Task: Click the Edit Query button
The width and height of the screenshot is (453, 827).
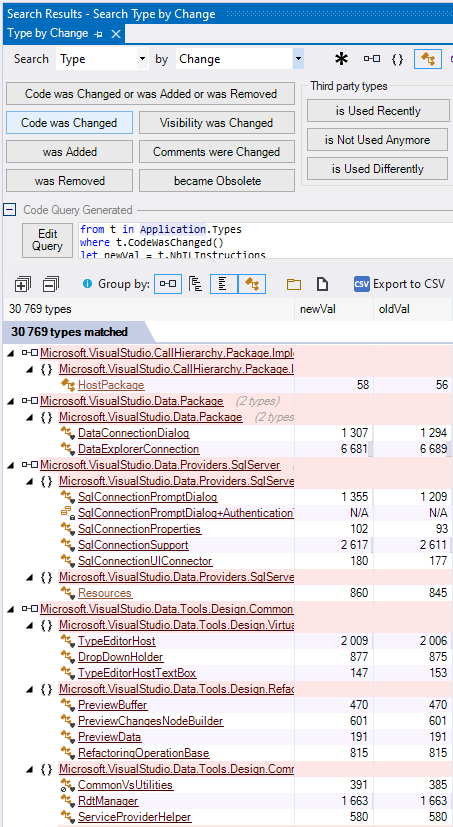Action: tap(47, 240)
